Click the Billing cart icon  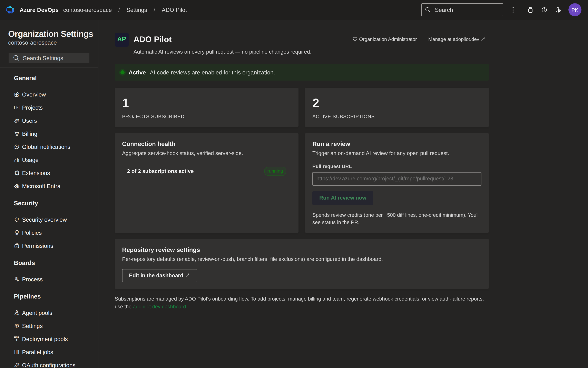pyautogui.click(x=17, y=134)
